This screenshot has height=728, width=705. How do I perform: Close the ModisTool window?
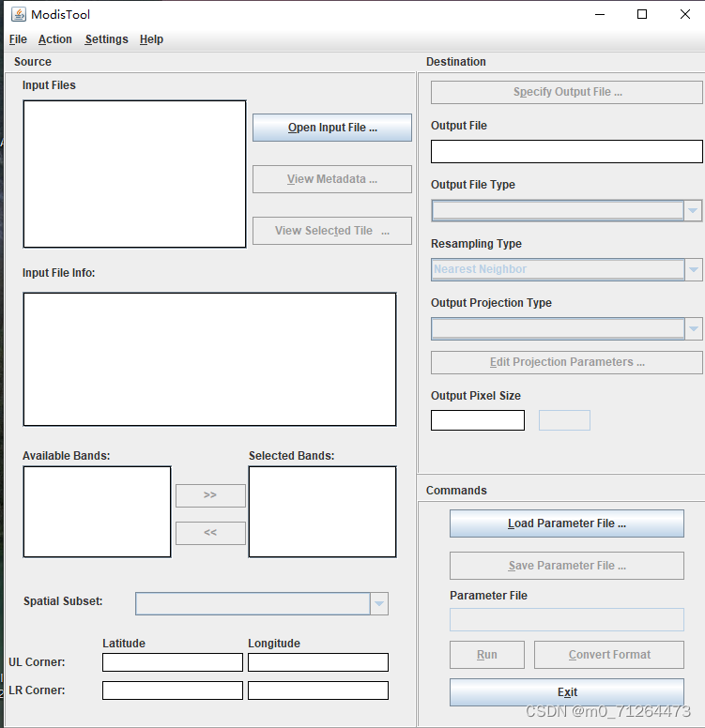685,14
